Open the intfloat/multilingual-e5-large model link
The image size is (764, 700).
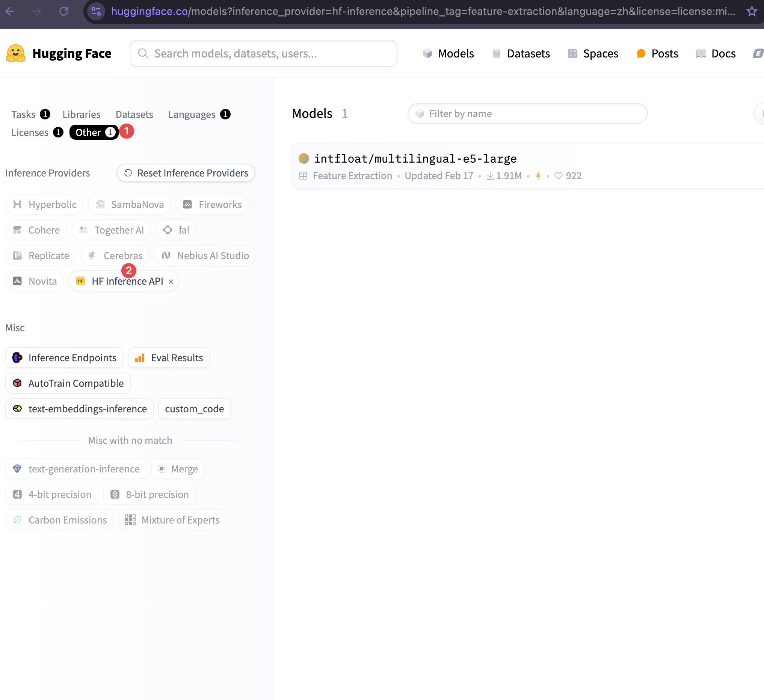[x=415, y=158]
